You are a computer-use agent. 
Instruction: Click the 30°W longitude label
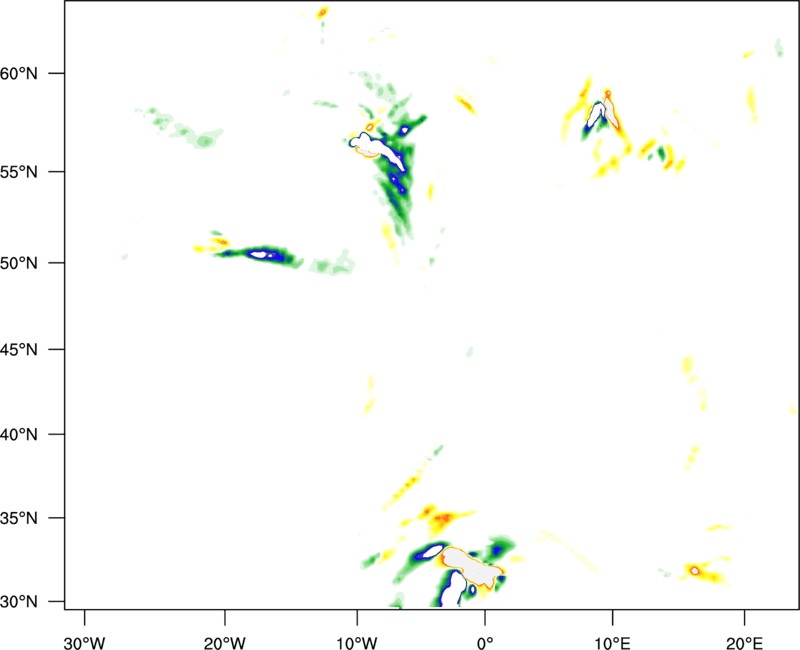84,643
